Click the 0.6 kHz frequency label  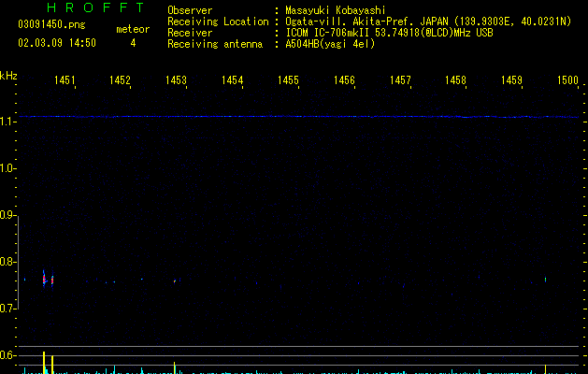pyautogui.click(x=7, y=355)
